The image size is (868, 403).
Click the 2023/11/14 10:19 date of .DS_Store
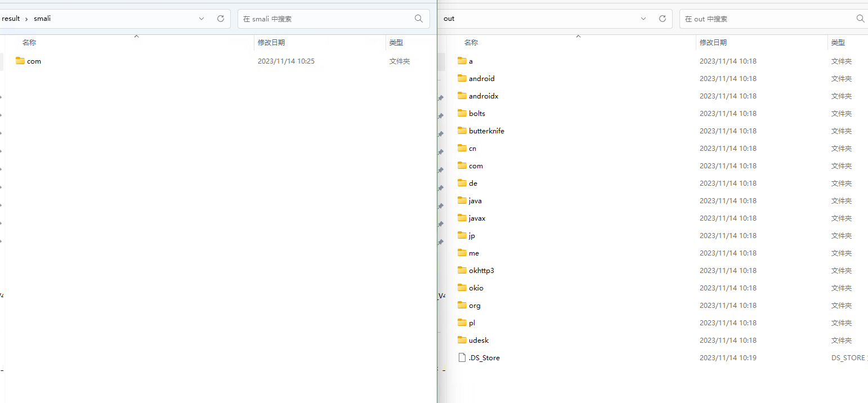pos(728,358)
